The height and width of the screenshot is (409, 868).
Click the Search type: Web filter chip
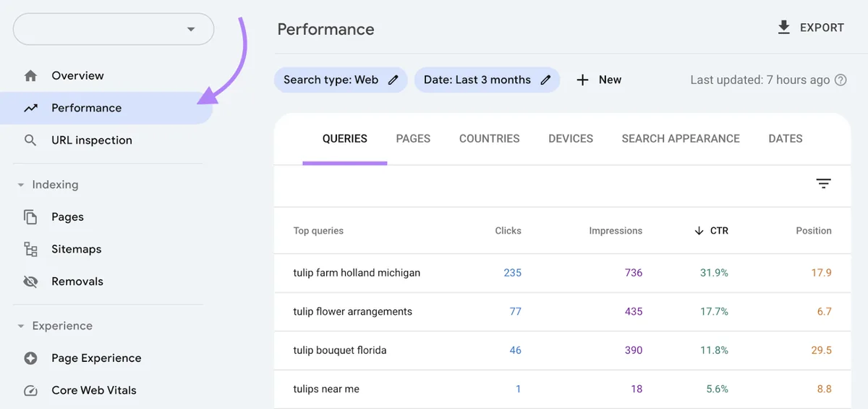pyautogui.click(x=341, y=80)
